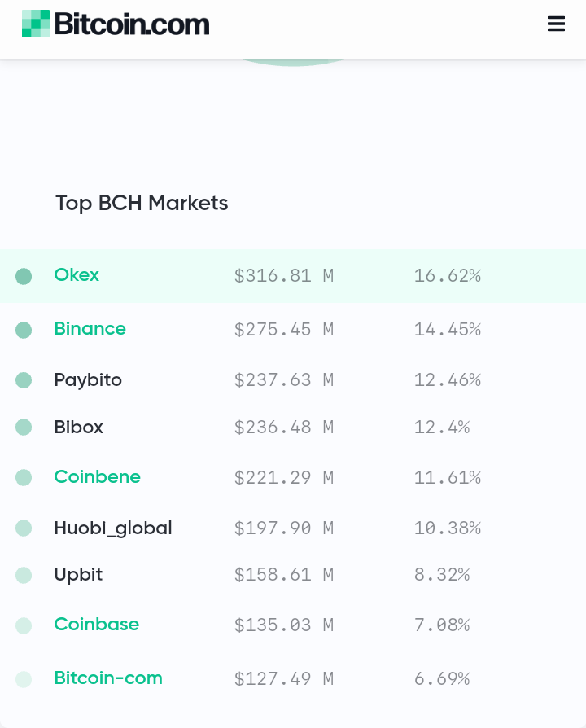The image size is (586, 728).
Task: Select the Bibox market row
Action: 293,428
